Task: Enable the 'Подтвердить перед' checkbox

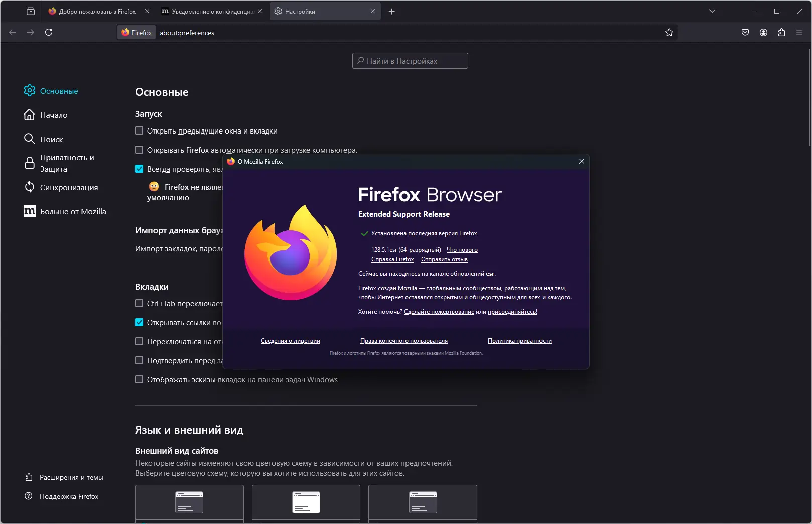Action: [139, 360]
